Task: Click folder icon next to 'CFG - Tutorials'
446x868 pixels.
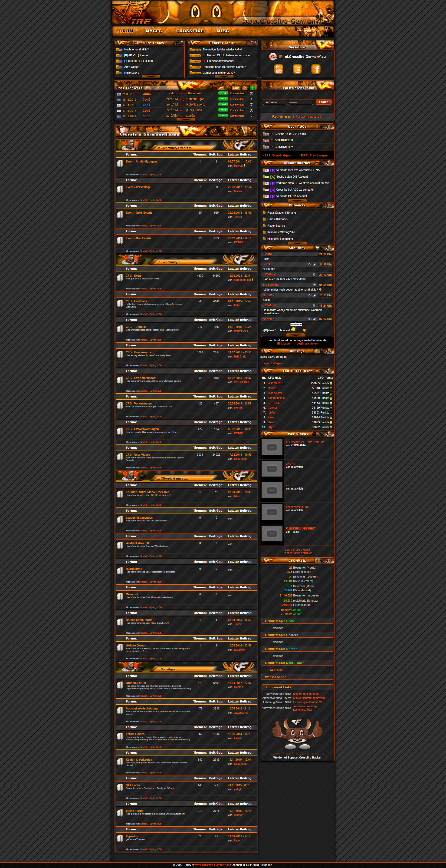Action: click(120, 329)
